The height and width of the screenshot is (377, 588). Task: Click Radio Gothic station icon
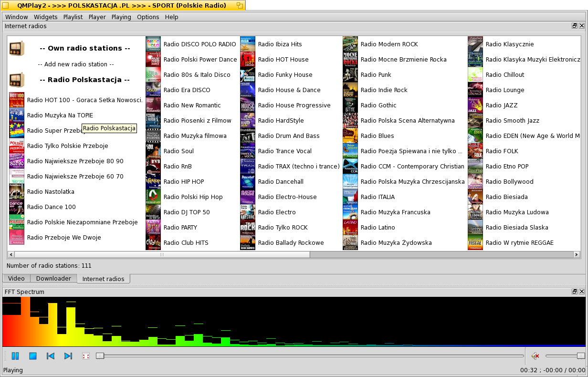coord(350,105)
